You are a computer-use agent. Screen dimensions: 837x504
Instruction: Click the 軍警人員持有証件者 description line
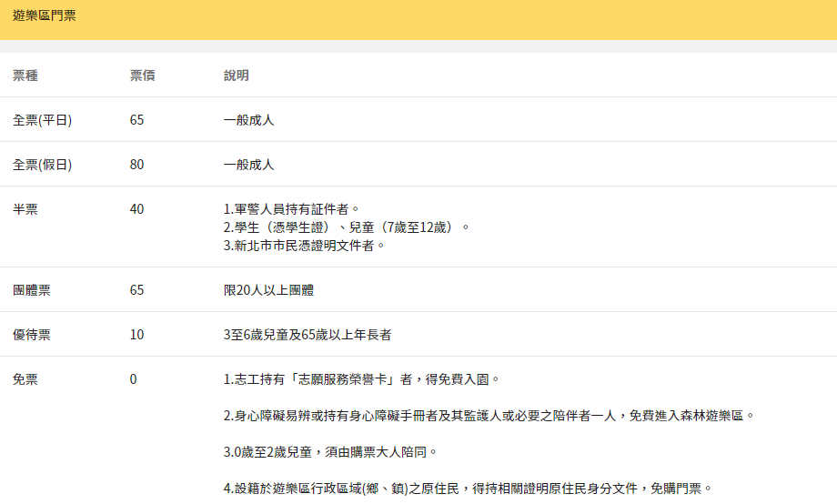coord(292,209)
